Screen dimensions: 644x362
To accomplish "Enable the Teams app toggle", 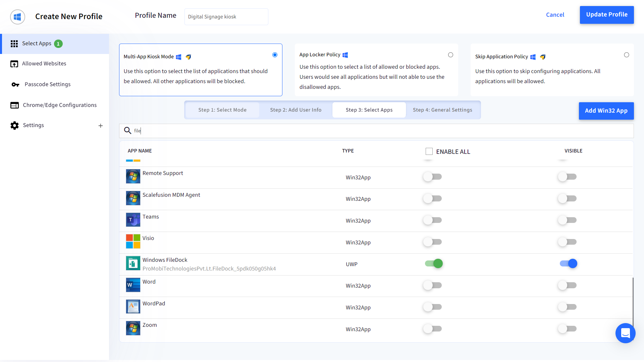I will tap(432, 220).
